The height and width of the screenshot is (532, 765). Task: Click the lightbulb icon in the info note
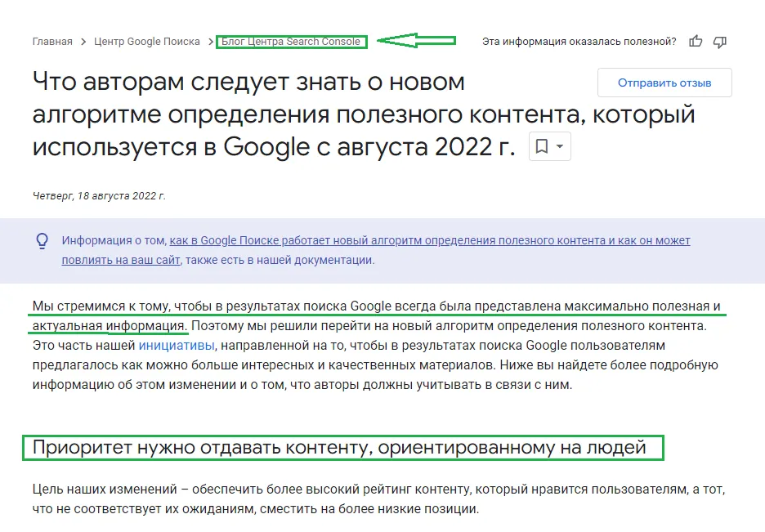tap(42, 241)
